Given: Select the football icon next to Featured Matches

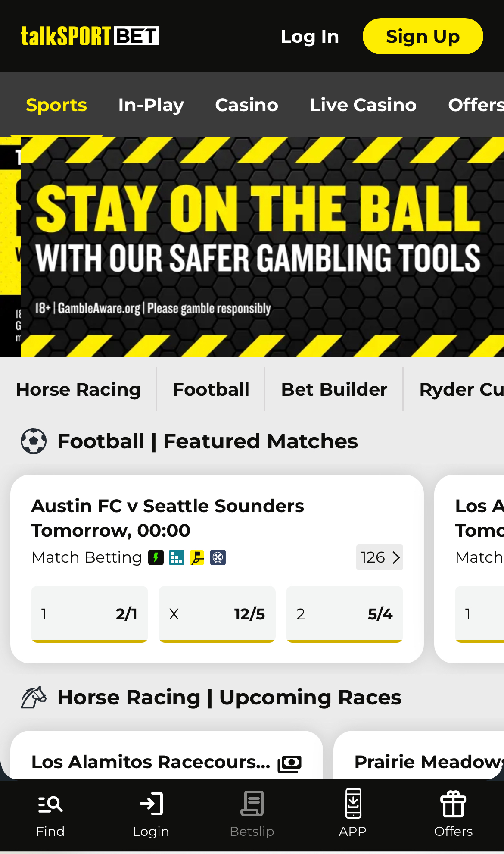Looking at the screenshot, I should click(34, 441).
